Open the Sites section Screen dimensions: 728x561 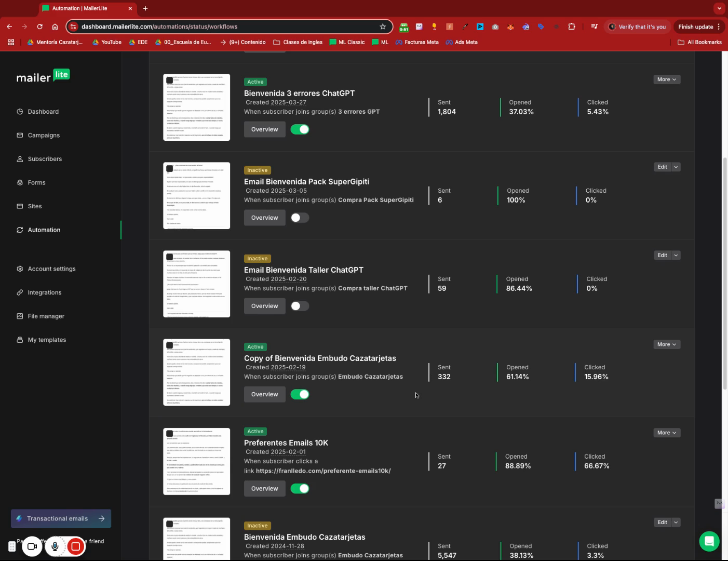coord(35,206)
